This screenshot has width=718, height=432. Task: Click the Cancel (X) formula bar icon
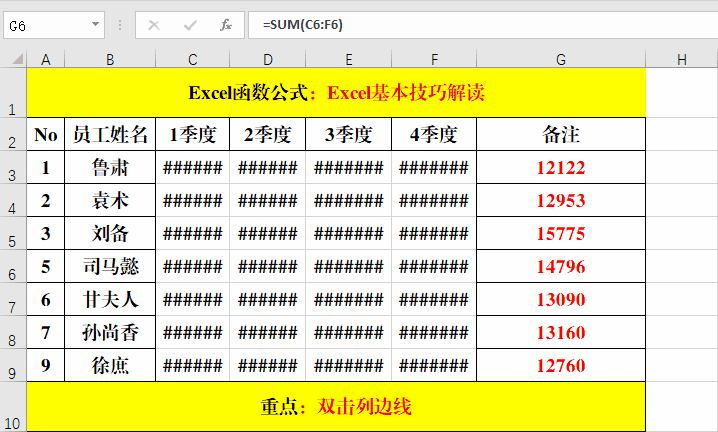(x=154, y=25)
